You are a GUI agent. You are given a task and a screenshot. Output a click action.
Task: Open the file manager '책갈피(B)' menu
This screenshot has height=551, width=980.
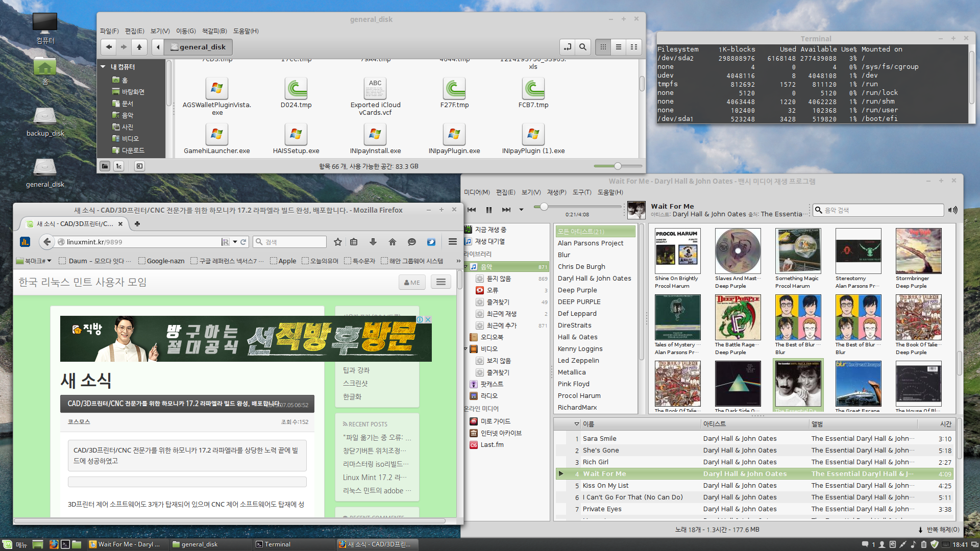[x=214, y=31]
